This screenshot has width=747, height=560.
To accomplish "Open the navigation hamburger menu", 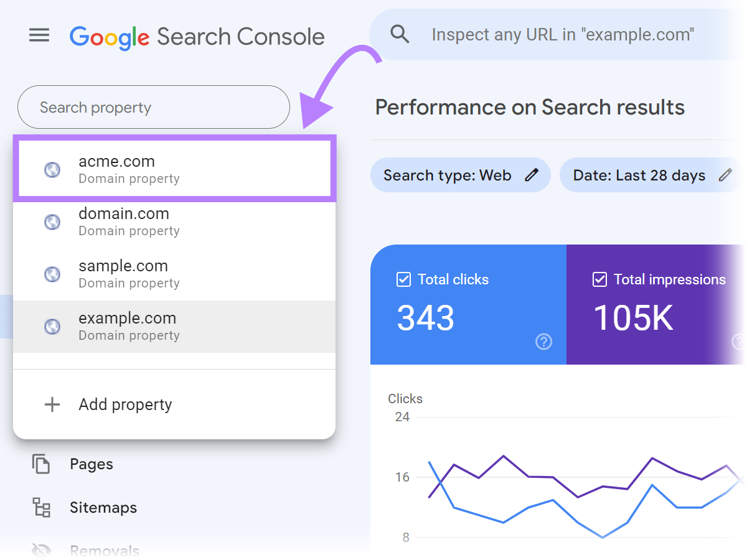I will [39, 35].
